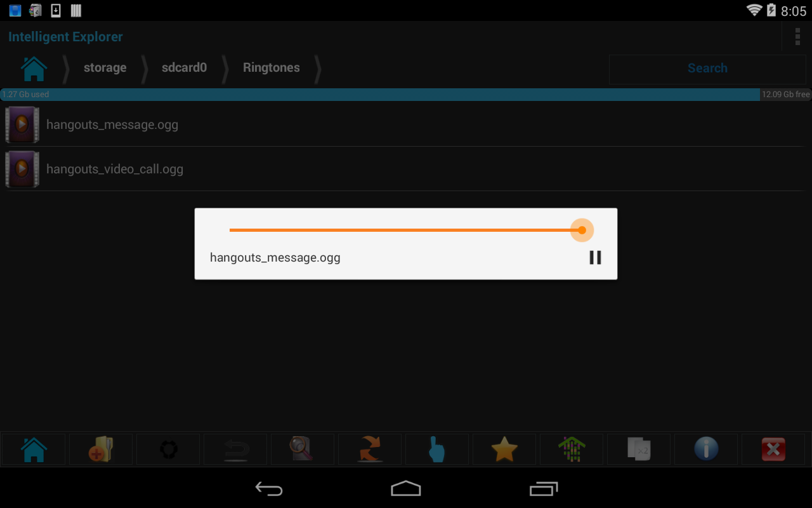
Task: Tap the red X exit icon
Action: (773, 450)
